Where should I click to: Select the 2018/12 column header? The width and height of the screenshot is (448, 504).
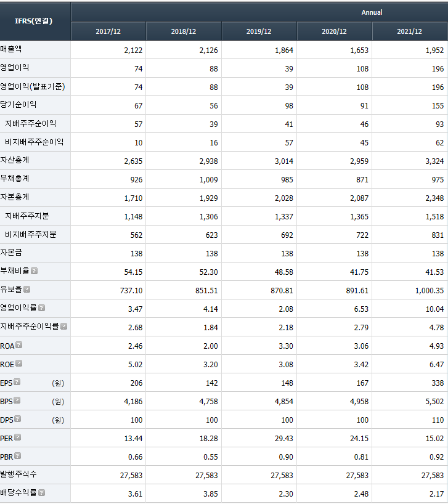[x=184, y=31]
